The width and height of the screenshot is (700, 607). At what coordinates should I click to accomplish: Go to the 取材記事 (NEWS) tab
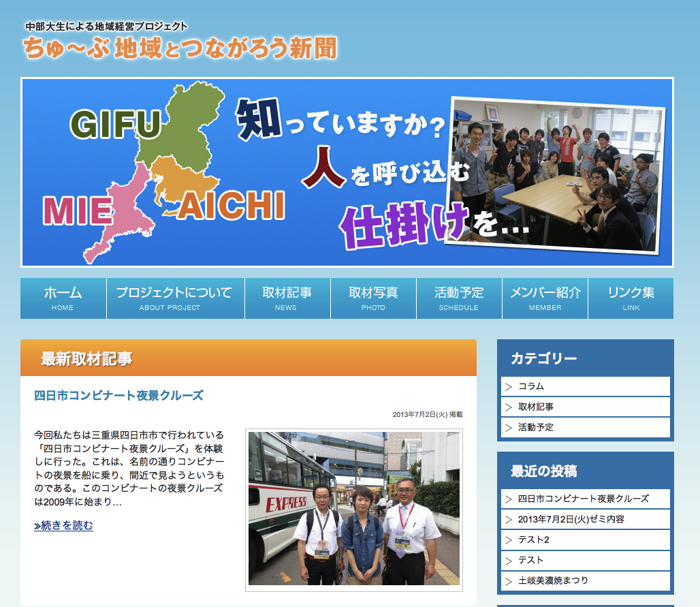tap(287, 298)
